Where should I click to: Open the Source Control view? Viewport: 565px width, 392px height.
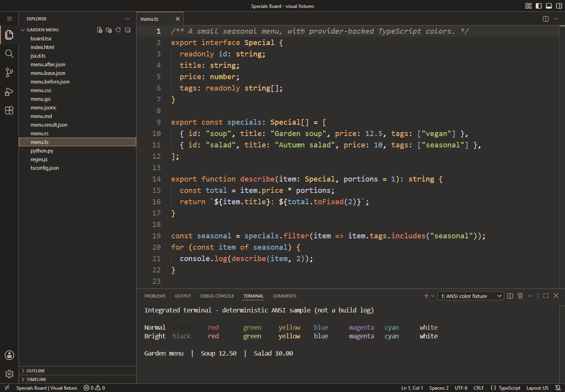coord(9,73)
